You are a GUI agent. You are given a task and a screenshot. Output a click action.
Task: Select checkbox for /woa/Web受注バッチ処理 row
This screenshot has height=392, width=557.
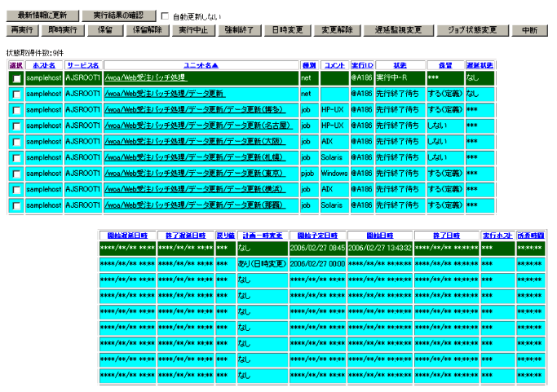[16, 79]
